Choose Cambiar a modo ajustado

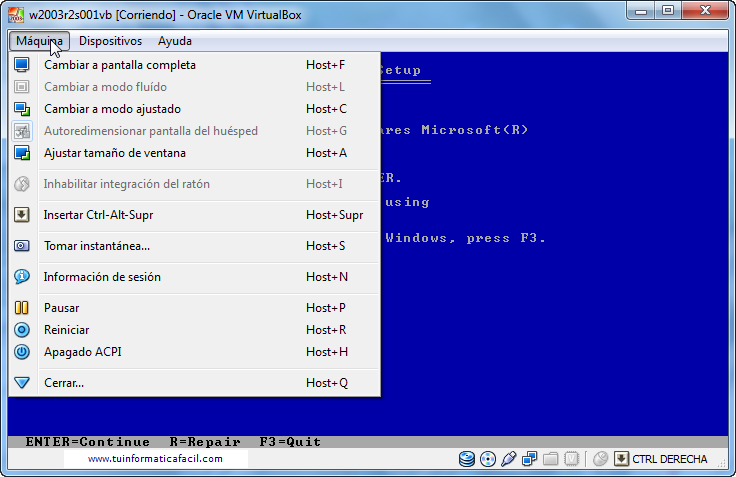[194, 109]
